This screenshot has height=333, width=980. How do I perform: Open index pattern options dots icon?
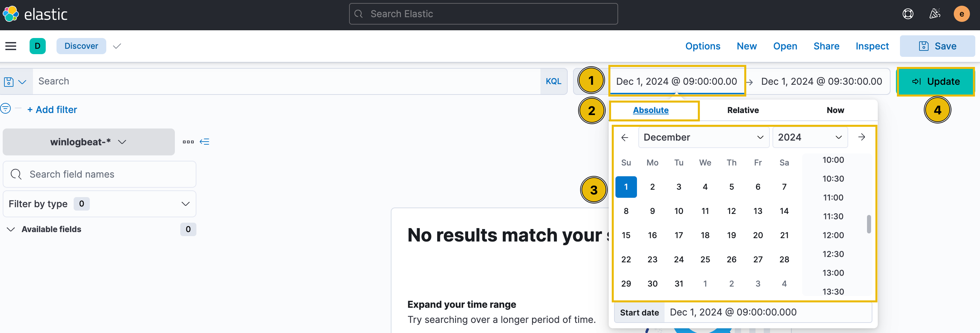coord(188,142)
